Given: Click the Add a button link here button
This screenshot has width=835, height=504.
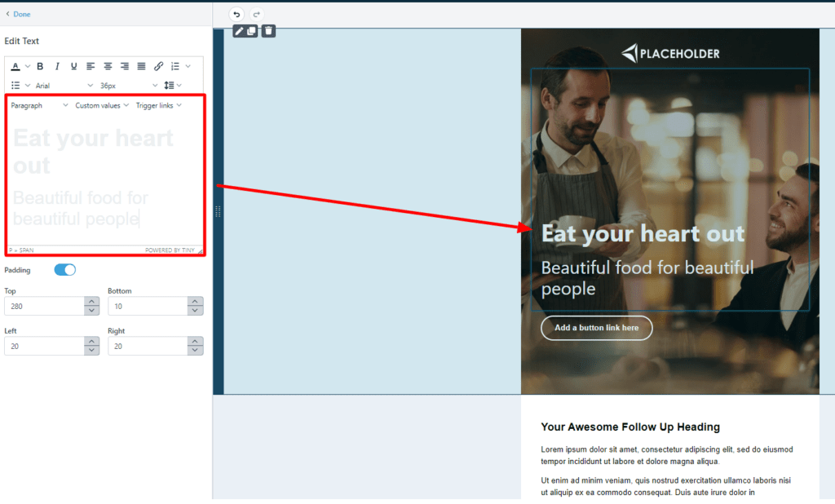Looking at the screenshot, I should (x=596, y=328).
